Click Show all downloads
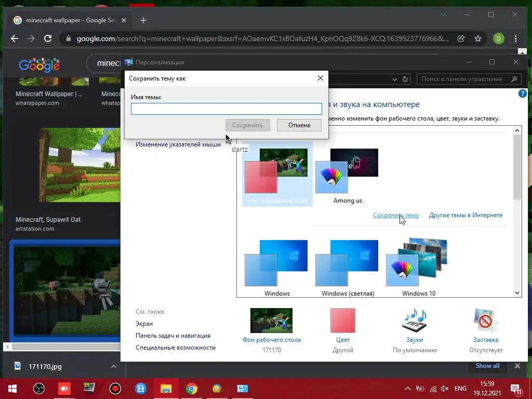The image size is (532, 399). pyautogui.click(x=487, y=366)
